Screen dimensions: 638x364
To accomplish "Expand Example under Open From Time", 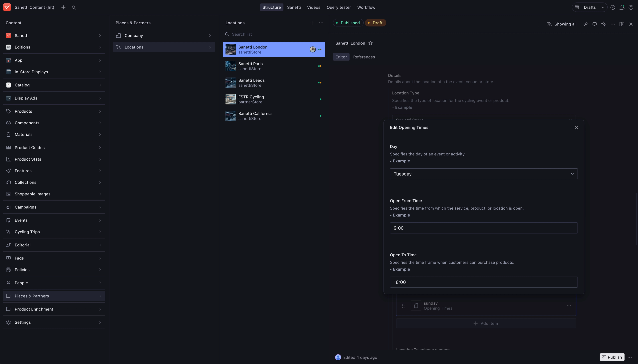I will [401, 215].
